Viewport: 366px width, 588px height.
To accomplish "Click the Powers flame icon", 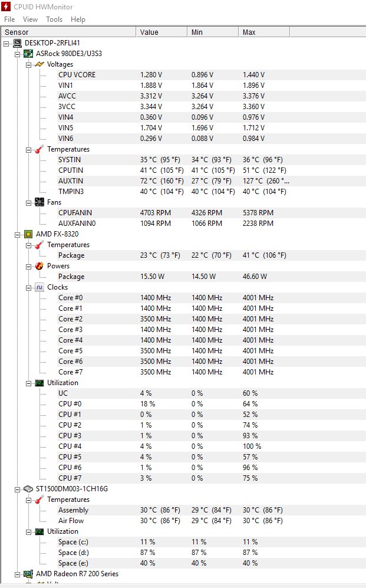I will 39,266.
